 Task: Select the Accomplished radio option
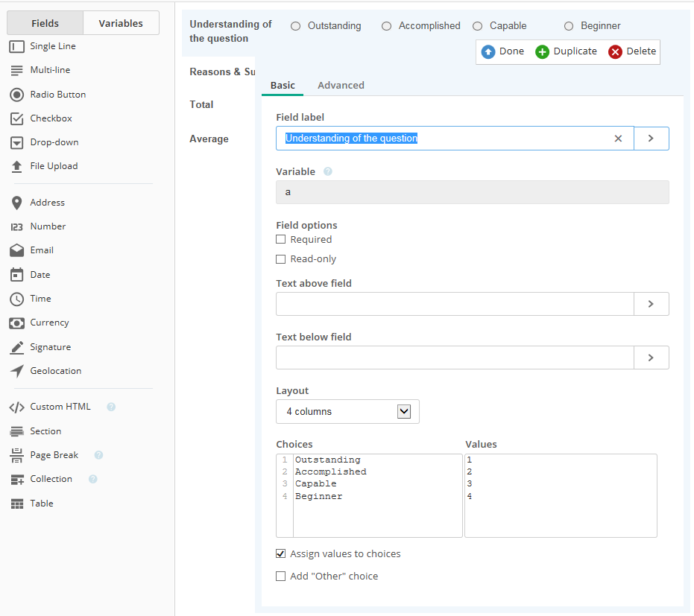[x=386, y=26]
